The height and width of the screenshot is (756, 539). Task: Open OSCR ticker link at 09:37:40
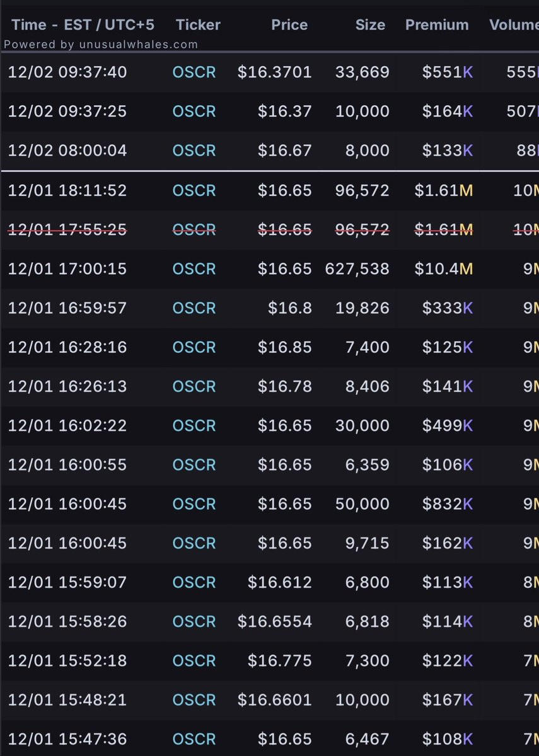(x=194, y=72)
